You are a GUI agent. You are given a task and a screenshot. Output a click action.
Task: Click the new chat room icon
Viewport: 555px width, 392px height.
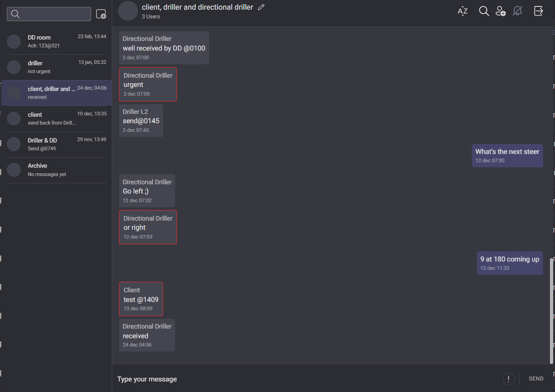click(x=101, y=14)
